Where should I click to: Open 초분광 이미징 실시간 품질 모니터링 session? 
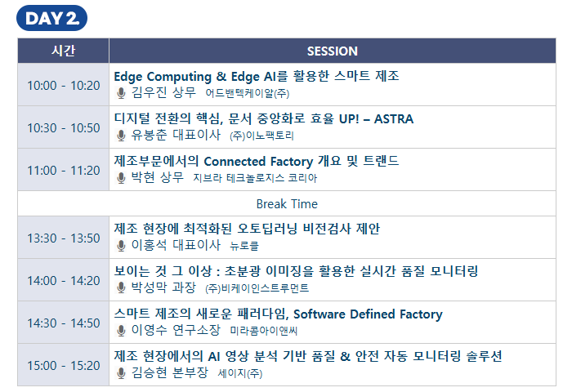click(296, 270)
